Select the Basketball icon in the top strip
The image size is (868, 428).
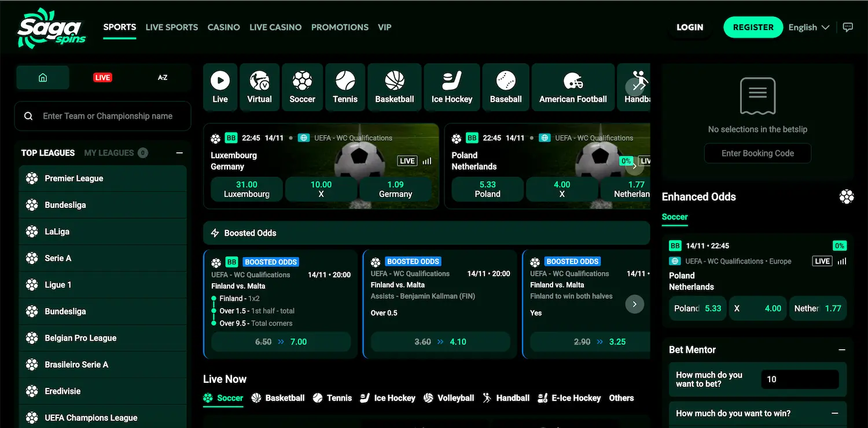tap(394, 87)
